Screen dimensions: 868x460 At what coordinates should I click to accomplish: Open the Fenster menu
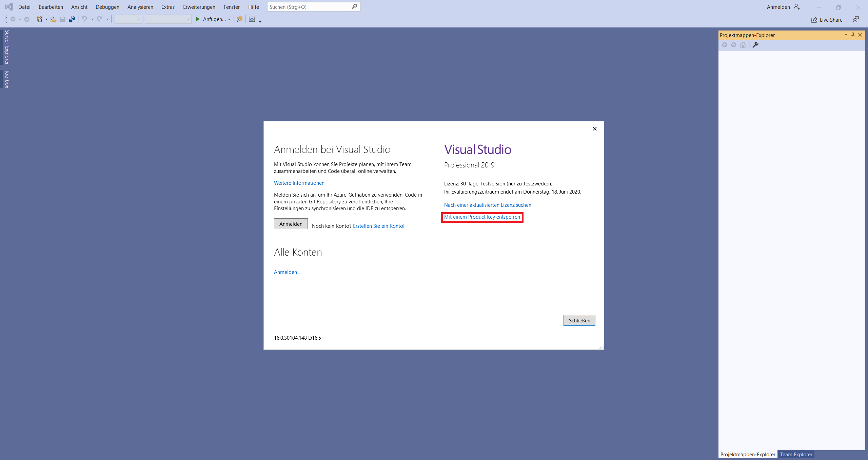tap(232, 7)
